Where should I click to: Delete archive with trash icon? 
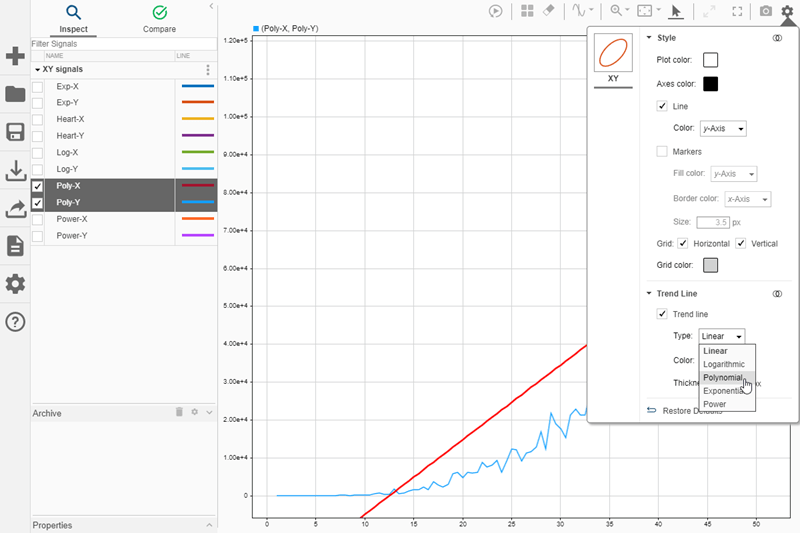[x=179, y=412]
